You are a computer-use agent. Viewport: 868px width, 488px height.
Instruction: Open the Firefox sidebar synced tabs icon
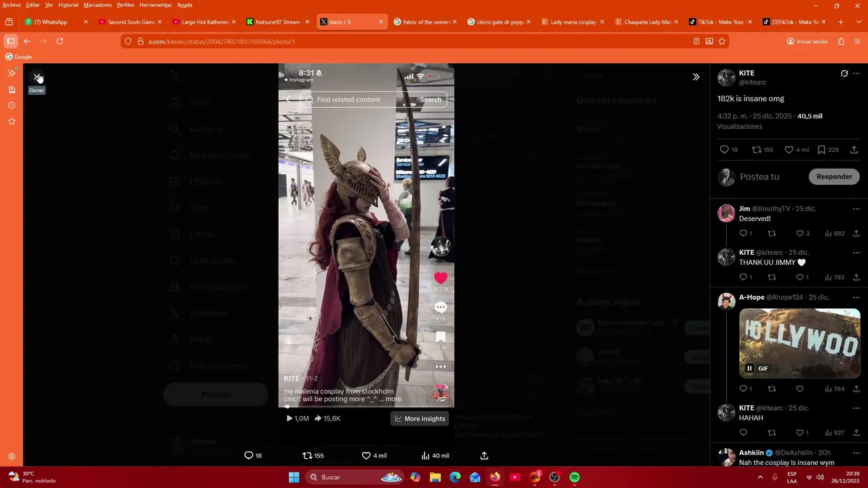12,89
